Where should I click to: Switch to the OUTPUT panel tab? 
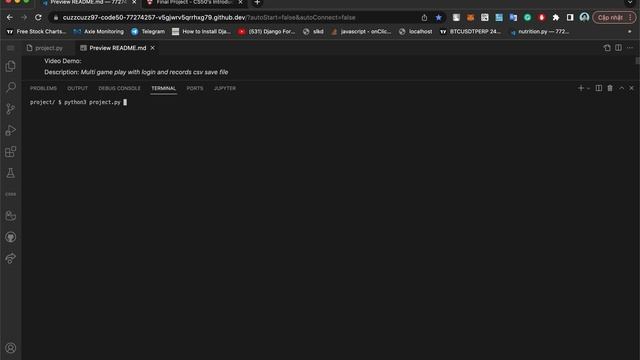[x=78, y=88]
